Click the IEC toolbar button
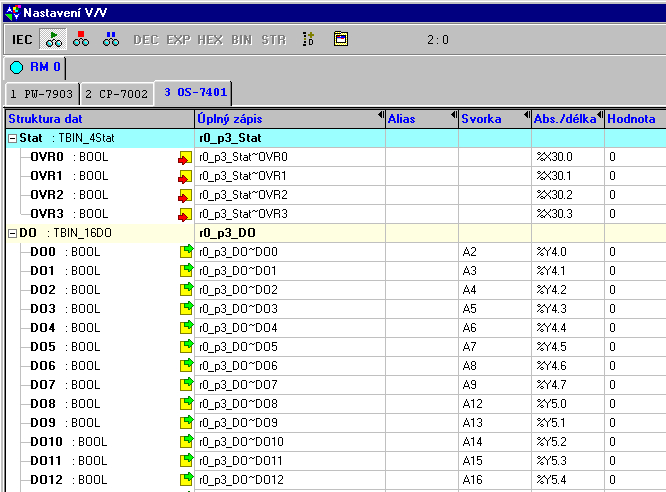This screenshot has width=666, height=492. click(22, 40)
